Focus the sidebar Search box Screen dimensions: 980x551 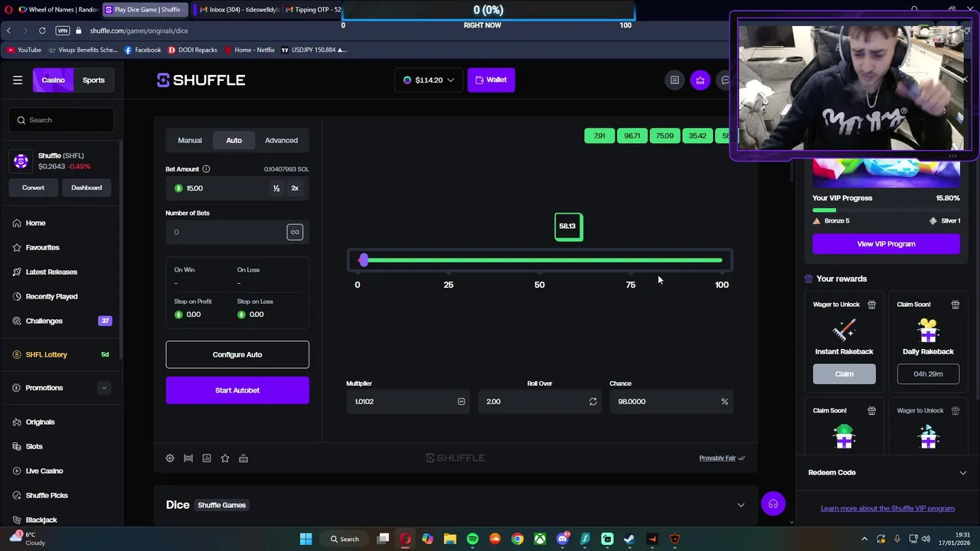coord(62,120)
